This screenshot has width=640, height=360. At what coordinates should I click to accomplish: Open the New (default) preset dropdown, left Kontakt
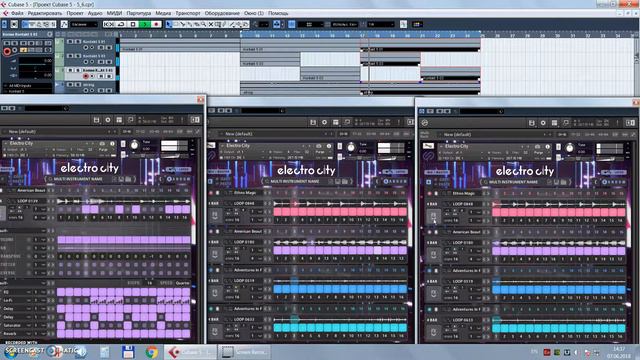(59, 131)
